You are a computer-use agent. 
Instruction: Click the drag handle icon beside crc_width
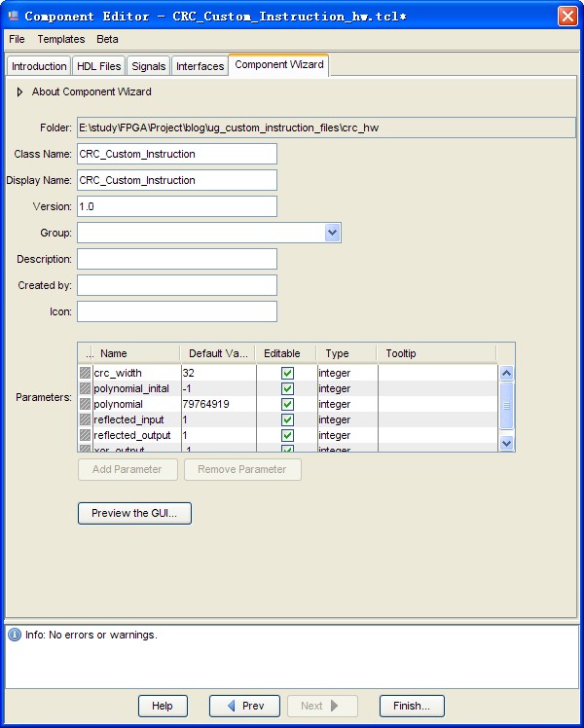(x=86, y=373)
